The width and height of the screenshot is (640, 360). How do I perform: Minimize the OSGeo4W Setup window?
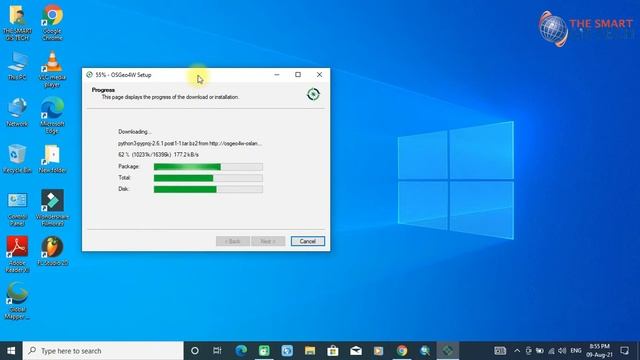pyautogui.click(x=277, y=75)
